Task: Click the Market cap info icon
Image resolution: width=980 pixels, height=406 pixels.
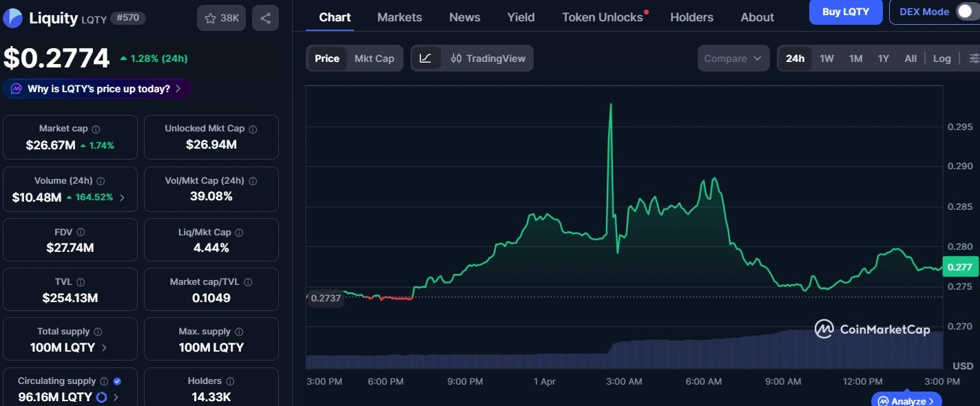Action: coord(96,128)
